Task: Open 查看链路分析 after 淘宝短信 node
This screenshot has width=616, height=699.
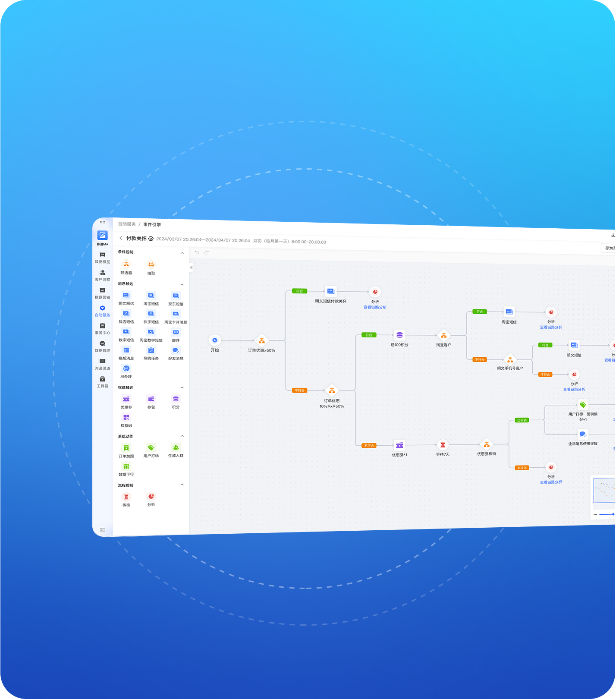Action: (551, 327)
